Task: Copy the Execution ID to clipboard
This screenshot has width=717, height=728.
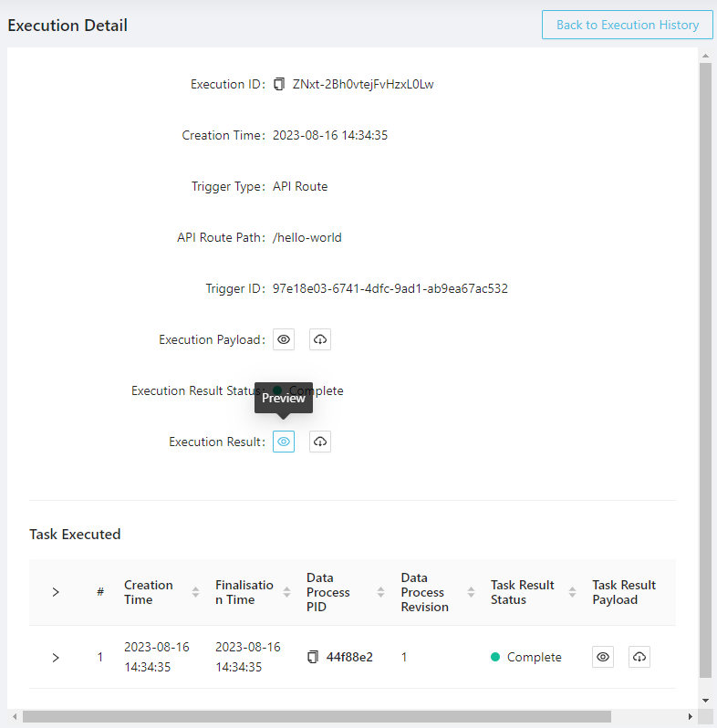Action: coord(279,85)
